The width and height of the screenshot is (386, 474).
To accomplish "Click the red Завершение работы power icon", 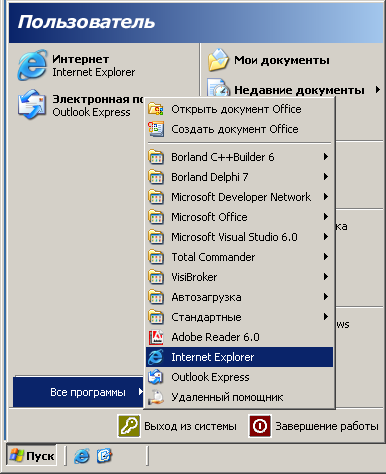I will (x=260, y=426).
